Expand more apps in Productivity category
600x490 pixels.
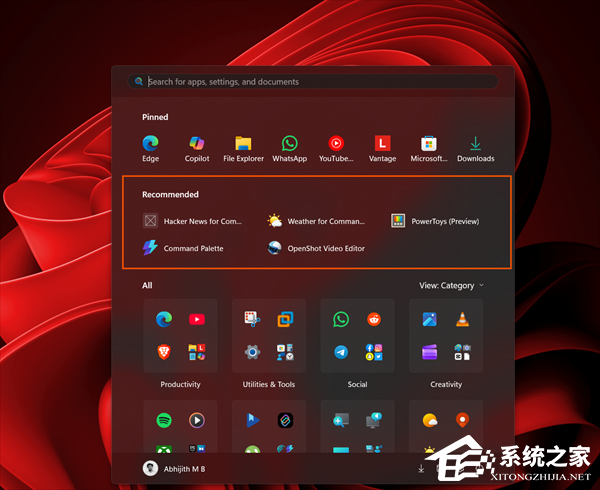tap(197, 352)
